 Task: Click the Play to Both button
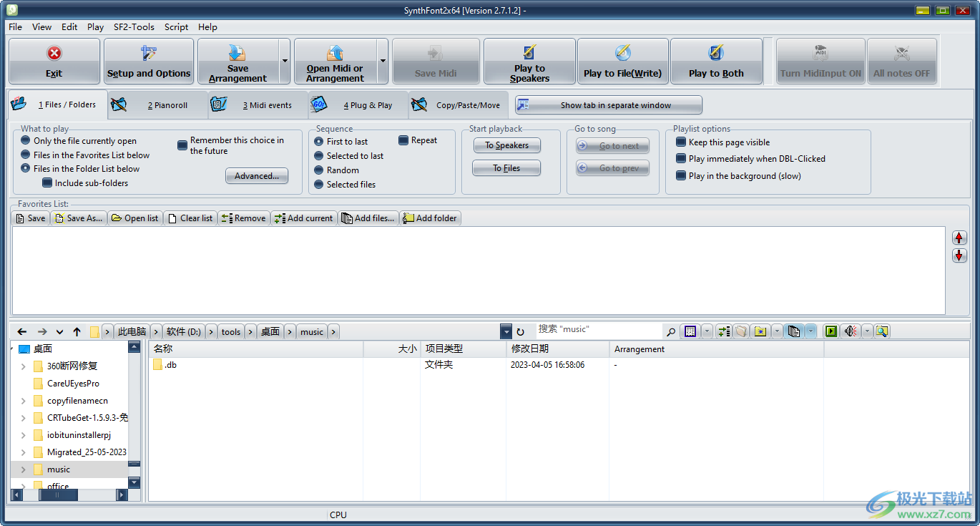click(716, 62)
